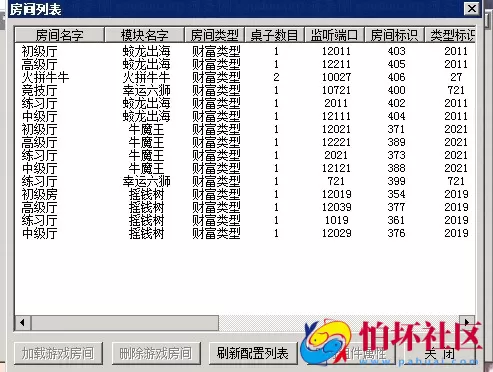Select the 高级厅 row with port 12211
The height and width of the screenshot is (372, 493).
[x=245, y=64]
